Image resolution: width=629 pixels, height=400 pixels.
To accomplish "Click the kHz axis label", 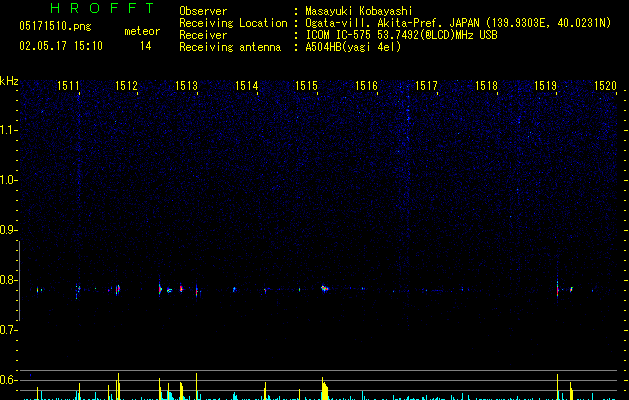I will click(x=9, y=81).
